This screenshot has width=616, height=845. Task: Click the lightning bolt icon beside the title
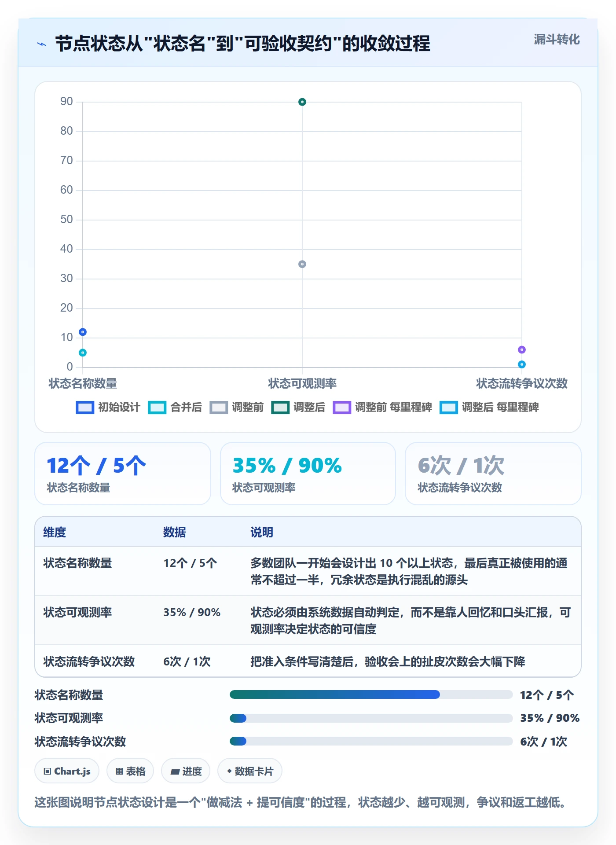coord(42,44)
